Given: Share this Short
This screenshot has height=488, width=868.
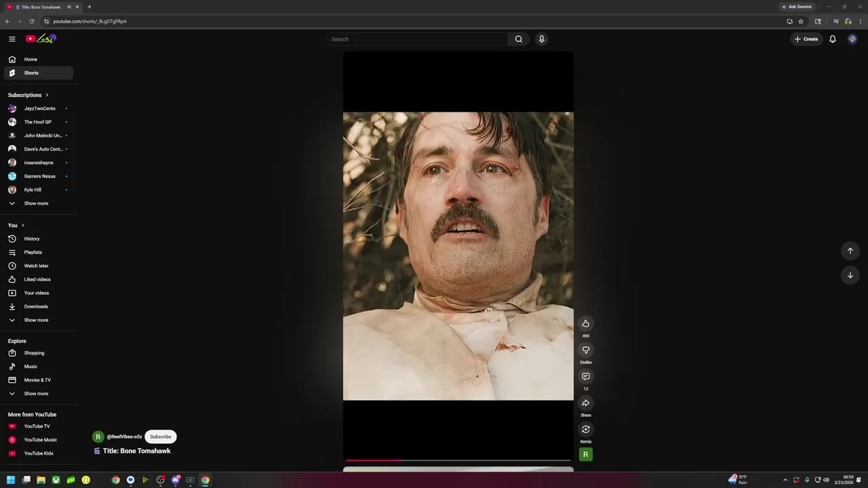Looking at the screenshot, I should point(586,403).
